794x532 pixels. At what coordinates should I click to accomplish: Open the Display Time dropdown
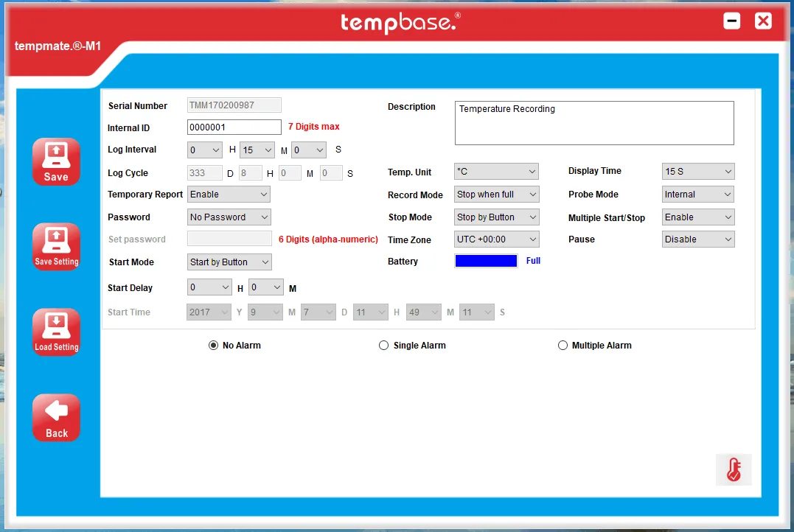point(697,172)
